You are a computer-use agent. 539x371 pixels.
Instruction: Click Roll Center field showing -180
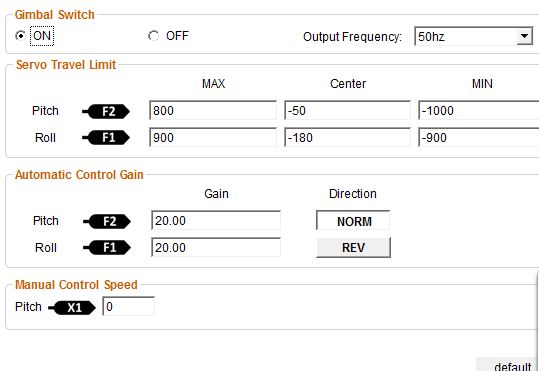click(x=347, y=137)
